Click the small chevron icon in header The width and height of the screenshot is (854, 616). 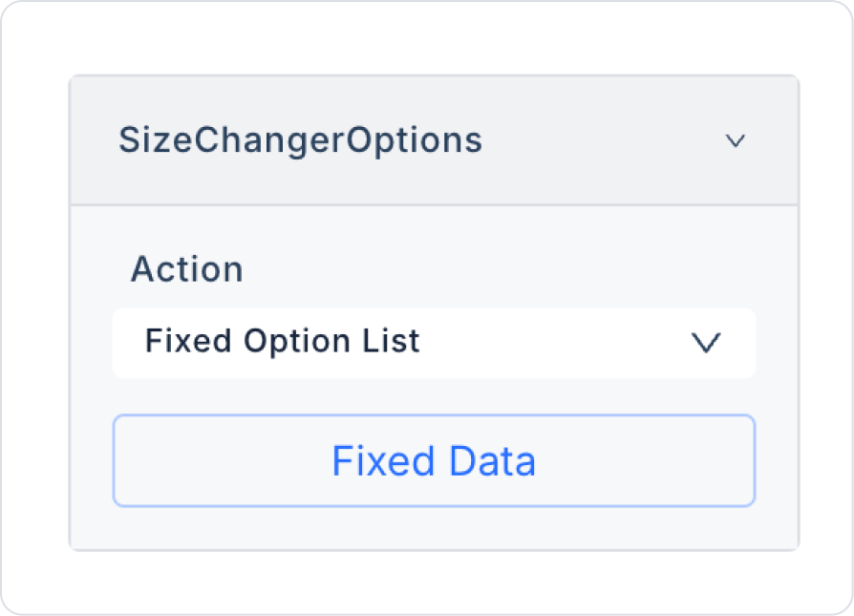pyautogui.click(x=735, y=141)
